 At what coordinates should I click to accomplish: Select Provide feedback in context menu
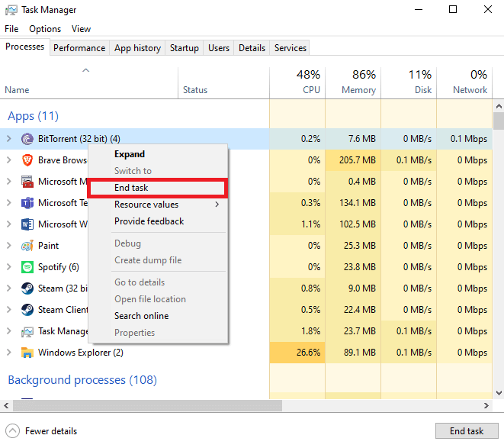click(158, 221)
